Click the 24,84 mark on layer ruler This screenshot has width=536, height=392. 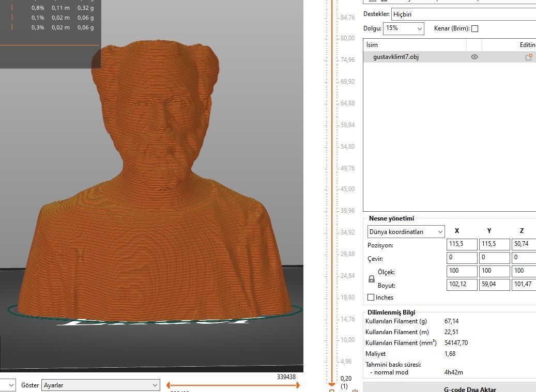(x=348, y=276)
